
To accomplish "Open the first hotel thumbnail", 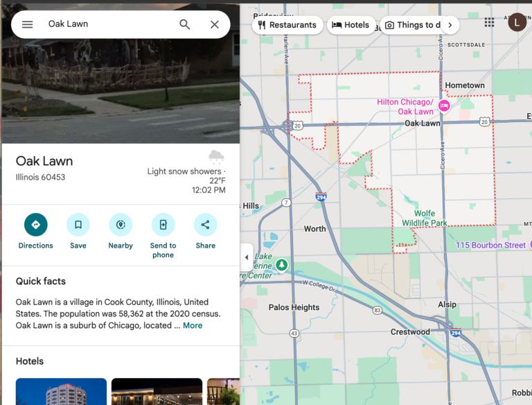I will point(61,391).
